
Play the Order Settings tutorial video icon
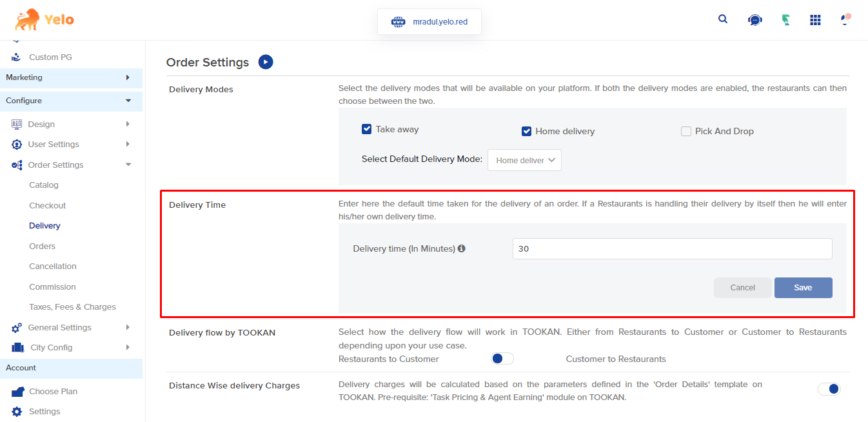click(266, 62)
